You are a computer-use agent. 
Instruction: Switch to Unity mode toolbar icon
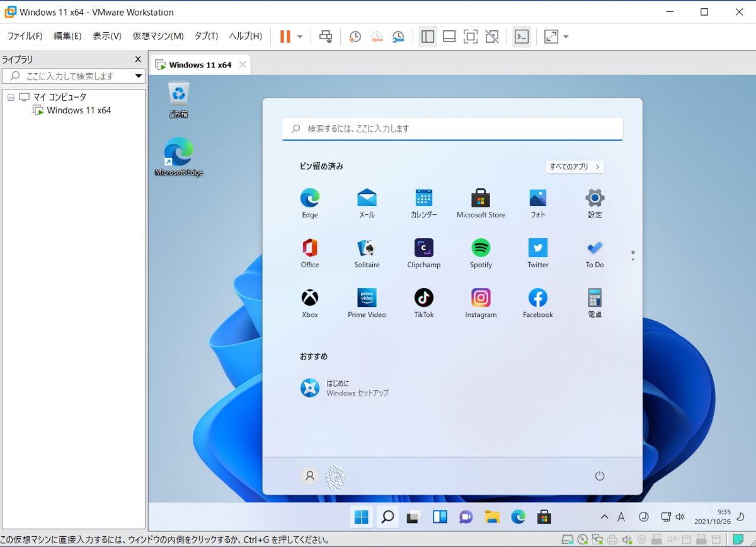coord(492,37)
